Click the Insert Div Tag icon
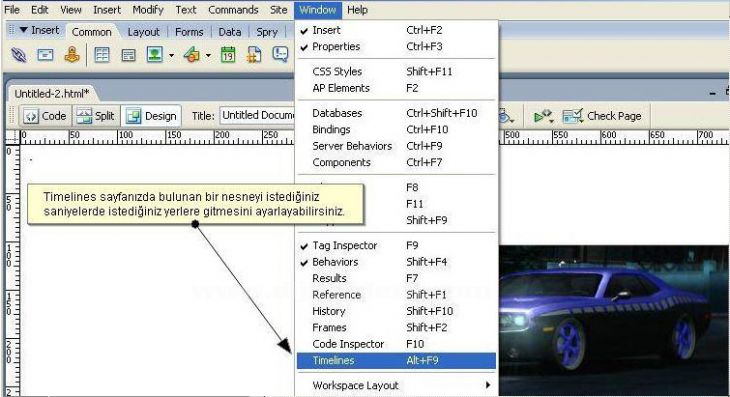Screen dimensions: 730x397 128,55
